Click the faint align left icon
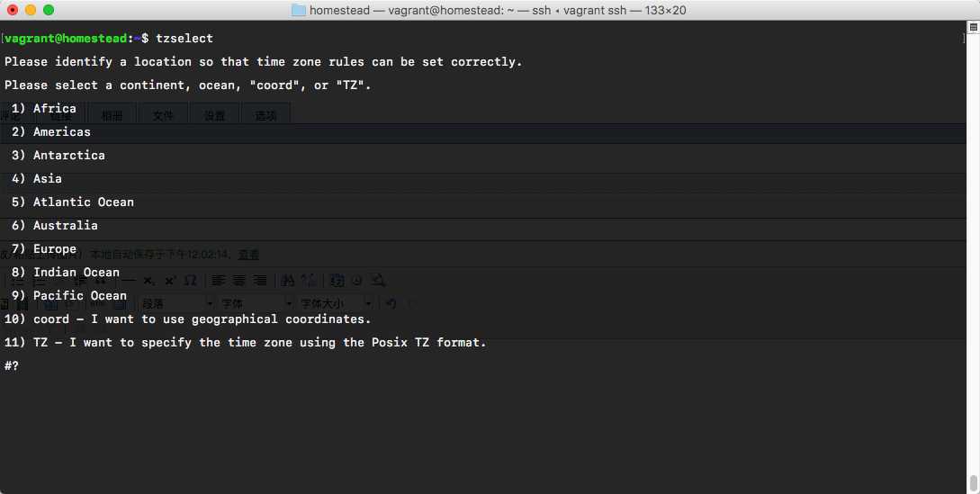980x494 pixels. click(x=218, y=281)
